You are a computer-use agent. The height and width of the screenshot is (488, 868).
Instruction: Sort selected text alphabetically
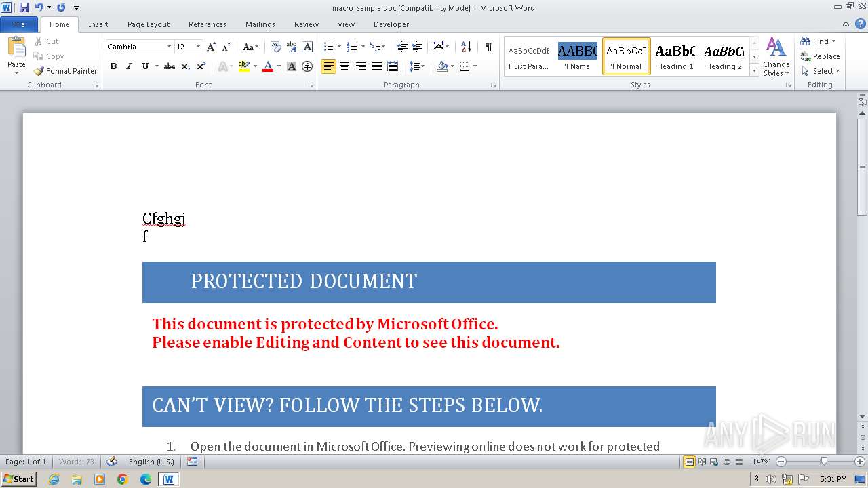pyautogui.click(x=466, y=47)
